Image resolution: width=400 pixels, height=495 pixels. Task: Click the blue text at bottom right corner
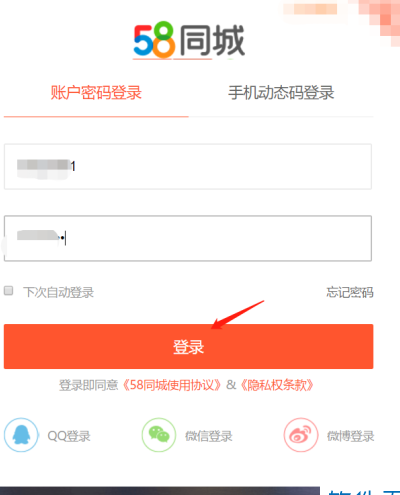click(364, 492)
